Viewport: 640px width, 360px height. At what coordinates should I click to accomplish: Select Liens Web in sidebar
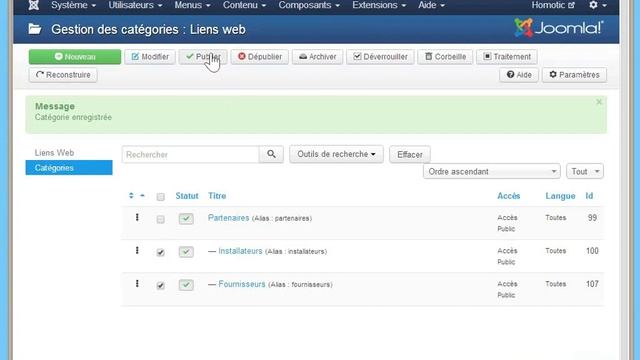(x=54, y=153)
